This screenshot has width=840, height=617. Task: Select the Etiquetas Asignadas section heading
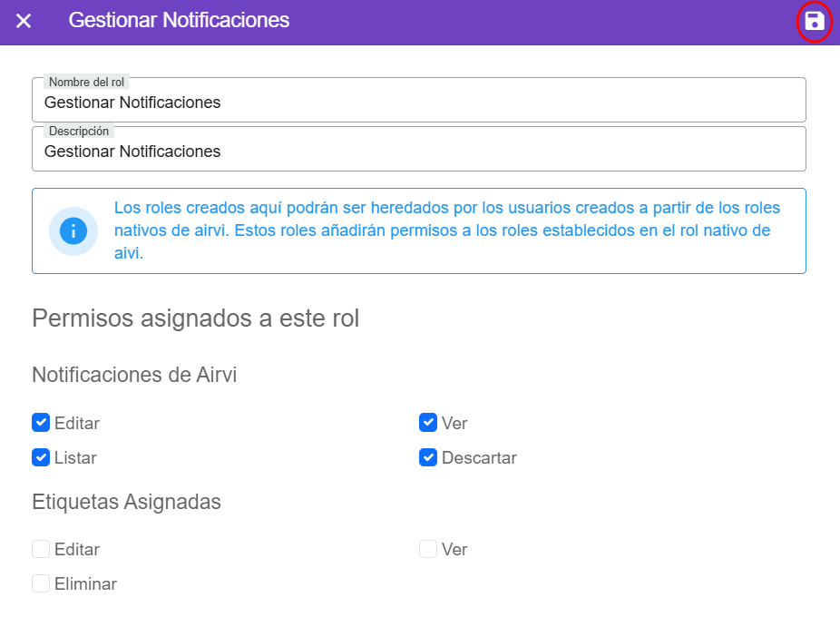tap(126, 502)
